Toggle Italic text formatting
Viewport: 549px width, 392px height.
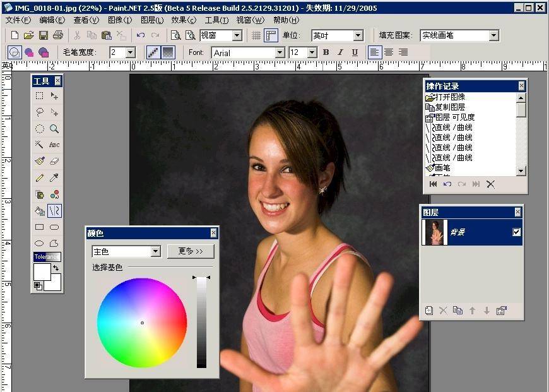(x=340, y=52)
